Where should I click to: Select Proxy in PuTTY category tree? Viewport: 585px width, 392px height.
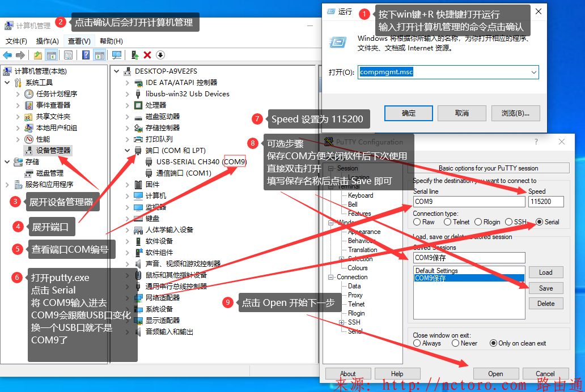coord(355,295)
